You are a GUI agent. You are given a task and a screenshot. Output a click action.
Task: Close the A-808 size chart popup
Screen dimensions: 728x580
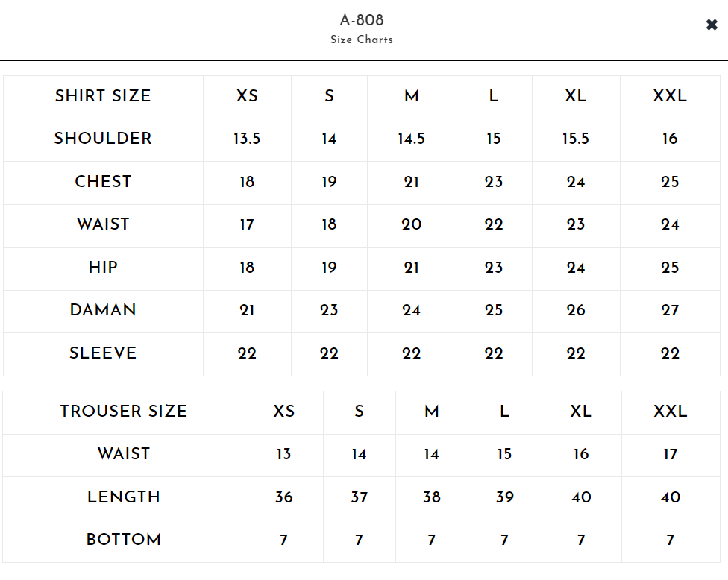[712, 25]
